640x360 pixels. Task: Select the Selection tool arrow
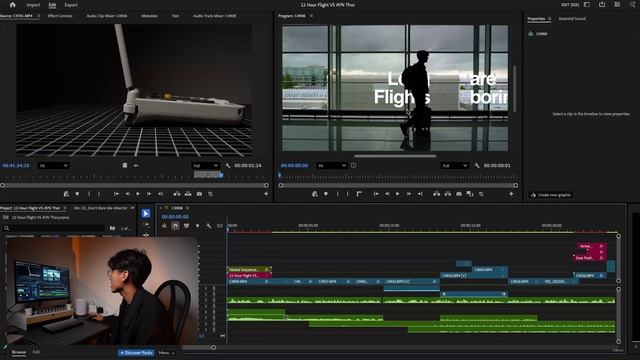click(x=146, y=213)
